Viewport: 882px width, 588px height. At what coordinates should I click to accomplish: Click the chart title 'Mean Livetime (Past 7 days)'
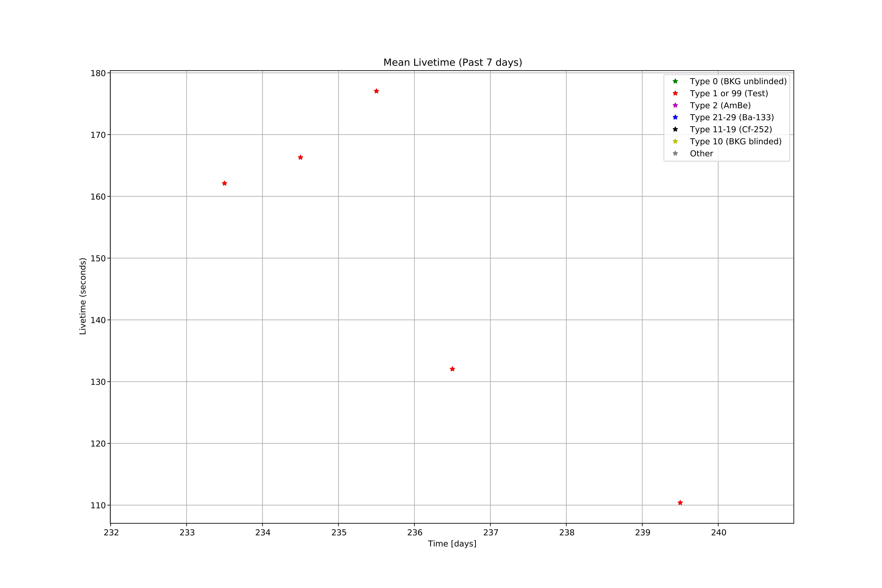pos(453,62)
